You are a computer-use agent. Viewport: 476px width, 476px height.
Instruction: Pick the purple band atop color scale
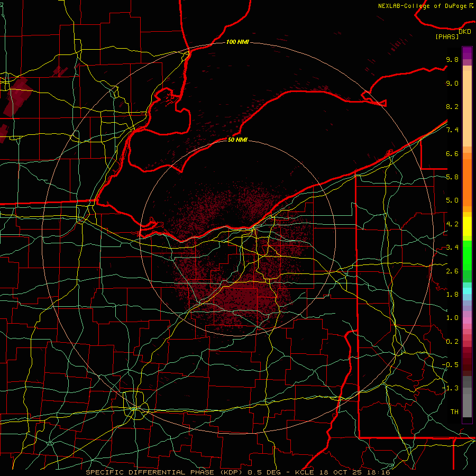(467, 53)
